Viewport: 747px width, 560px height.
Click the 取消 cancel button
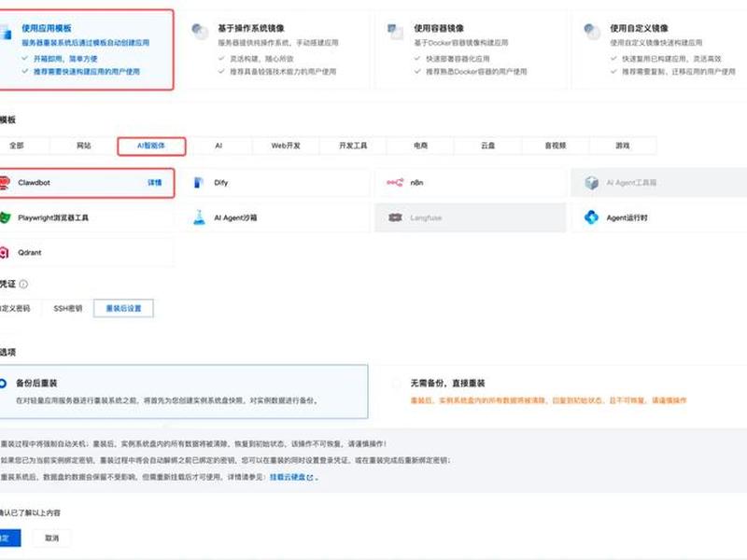52,539
